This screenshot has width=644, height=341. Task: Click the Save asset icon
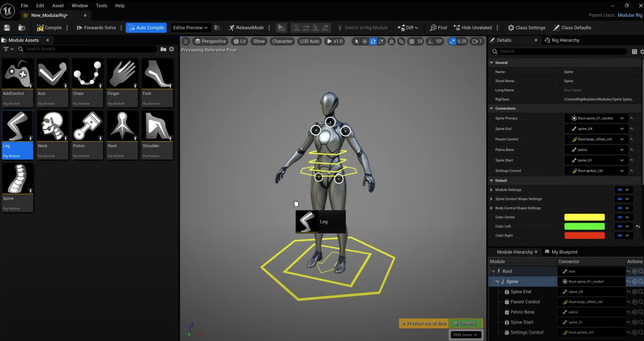click(x=7, y=28)
